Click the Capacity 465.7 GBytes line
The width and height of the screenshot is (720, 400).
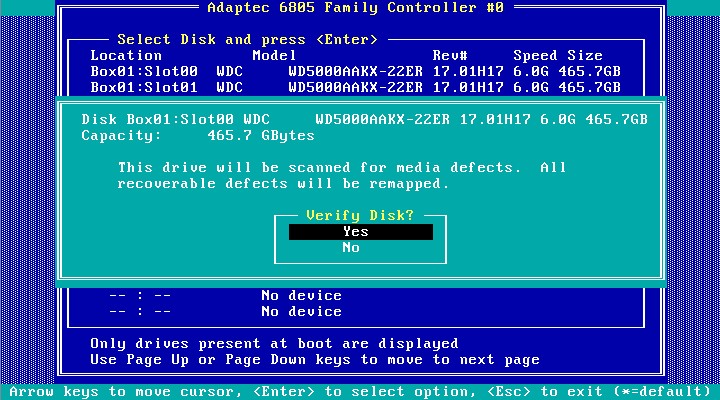198,135
